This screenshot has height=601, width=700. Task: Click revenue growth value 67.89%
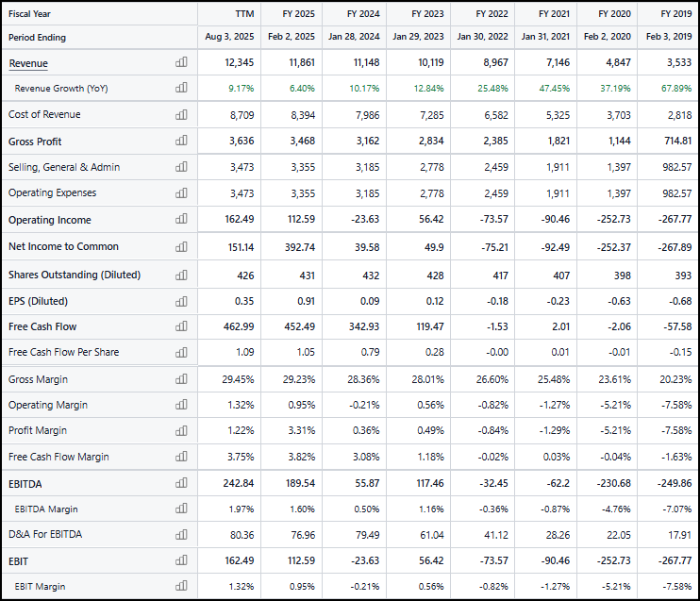676,89
